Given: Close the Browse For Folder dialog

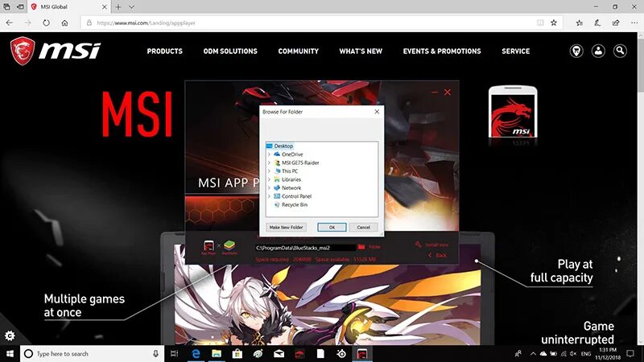Looking at the screenshot, I should coord(377,112).
